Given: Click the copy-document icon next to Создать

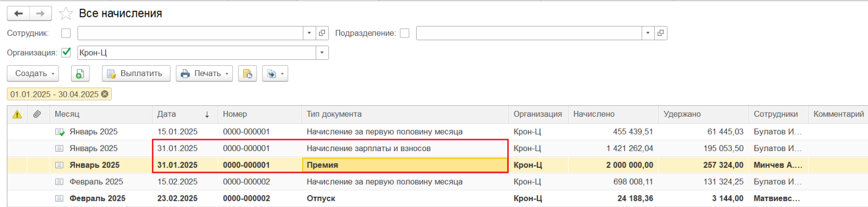Looking at the screenshot, I should click(80, 73).
